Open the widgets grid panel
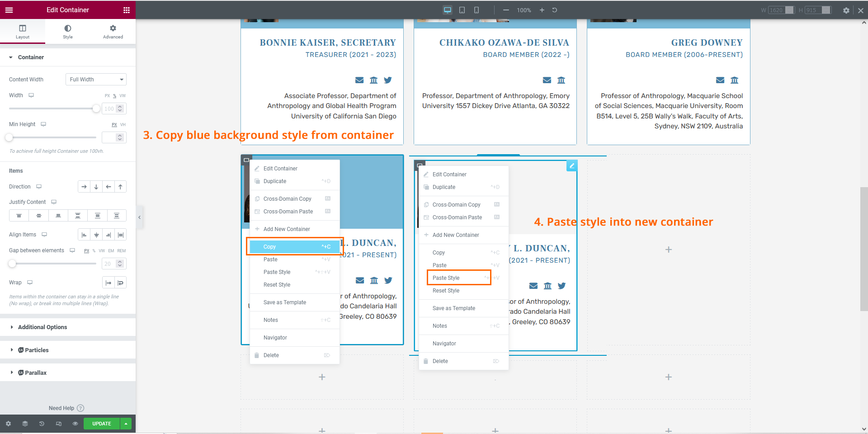 click(127, 10)
